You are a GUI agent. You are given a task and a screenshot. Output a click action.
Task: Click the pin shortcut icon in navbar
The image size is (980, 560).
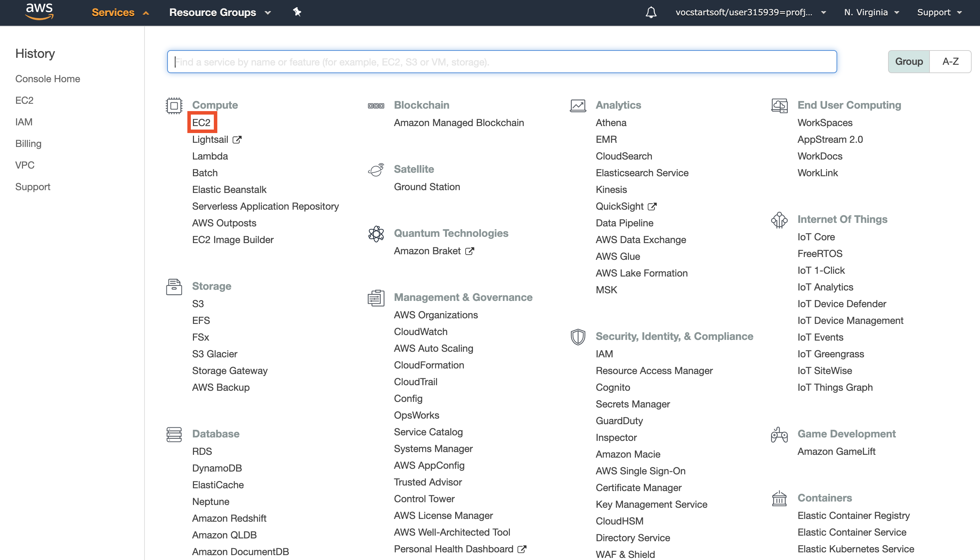coord(297,12)
